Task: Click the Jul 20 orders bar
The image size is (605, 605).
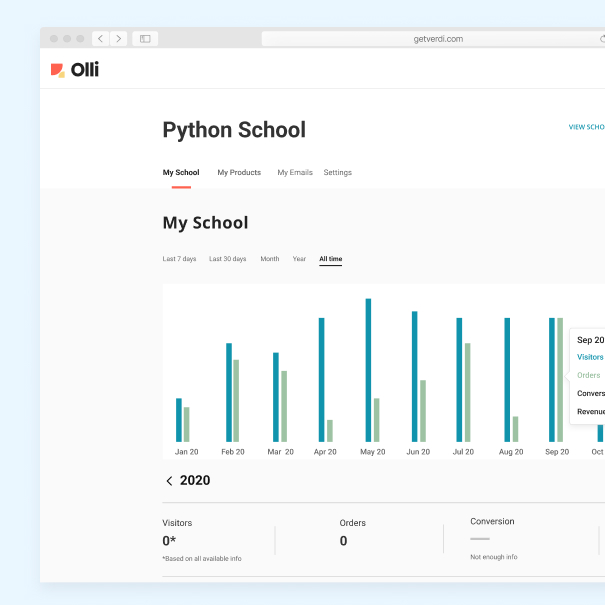Action: [468, 392]
